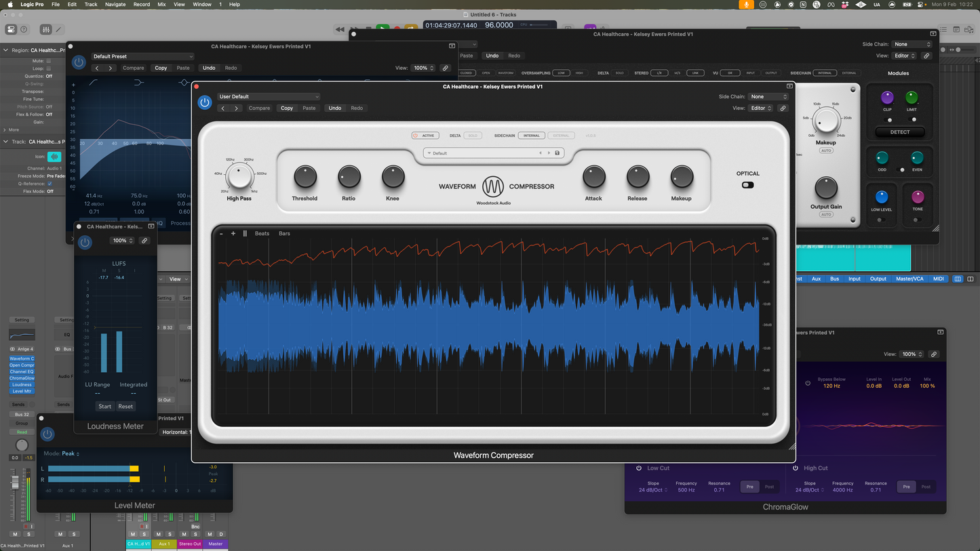Open the Mix menu
The width and height of the screenshot is (980, 551).
pos(161,4)
